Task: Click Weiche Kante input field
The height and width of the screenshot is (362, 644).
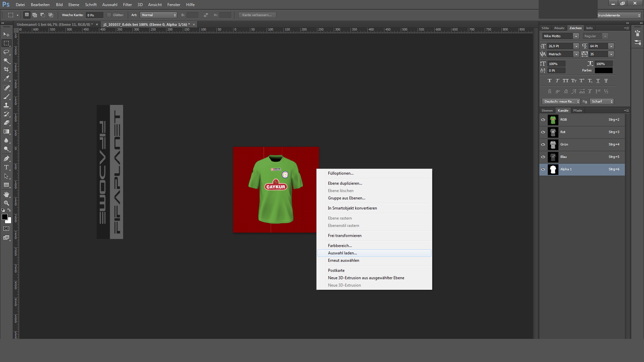Action: click(x=94, y=15)
